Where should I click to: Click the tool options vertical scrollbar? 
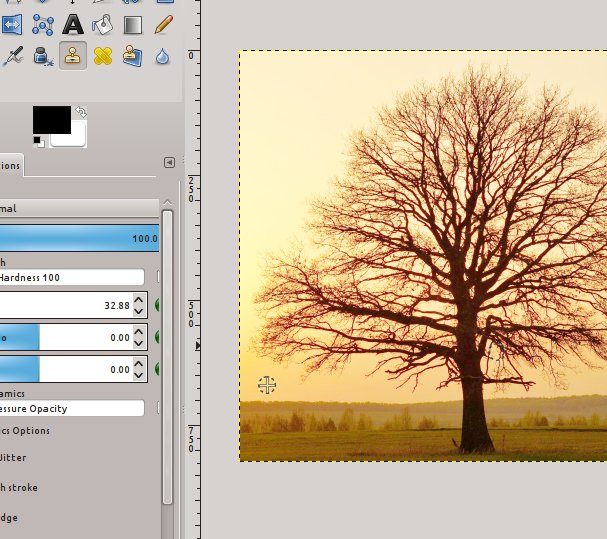[x=167, y=357]
